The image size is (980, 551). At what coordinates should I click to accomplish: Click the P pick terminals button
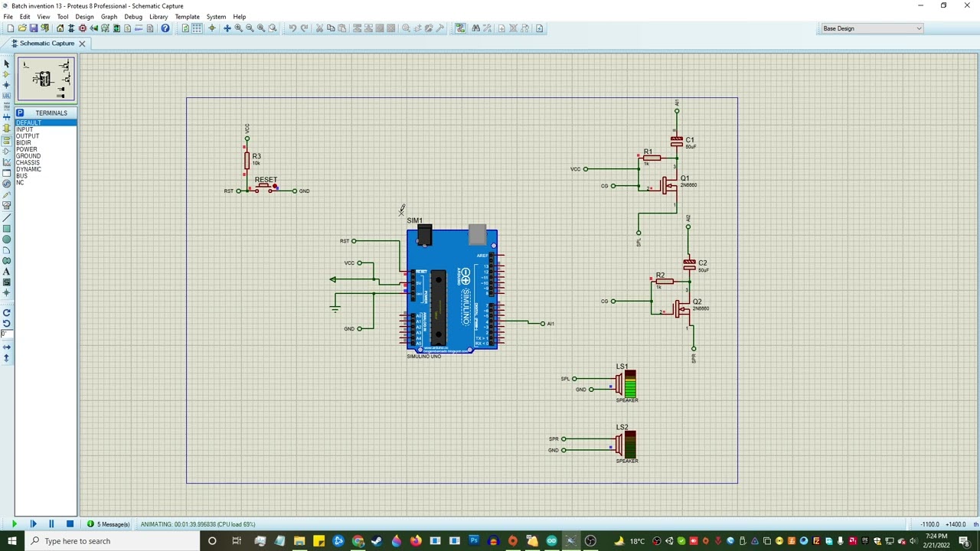(x=20, y=112)
